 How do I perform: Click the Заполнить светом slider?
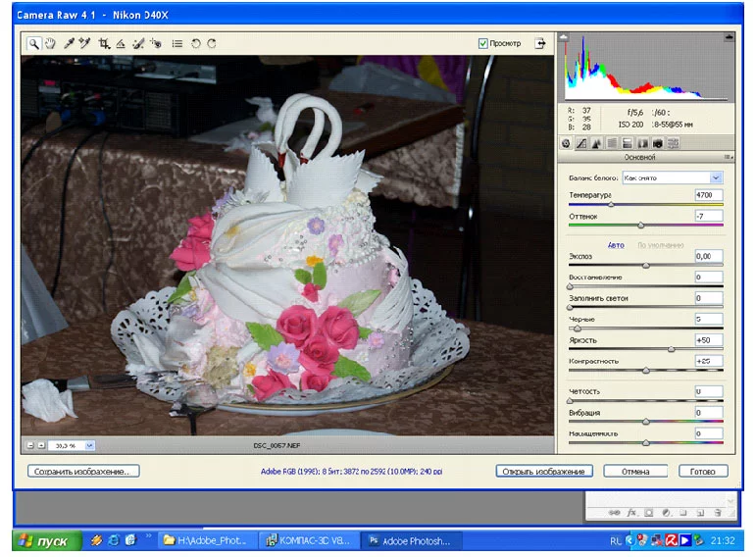pos(645,307)
